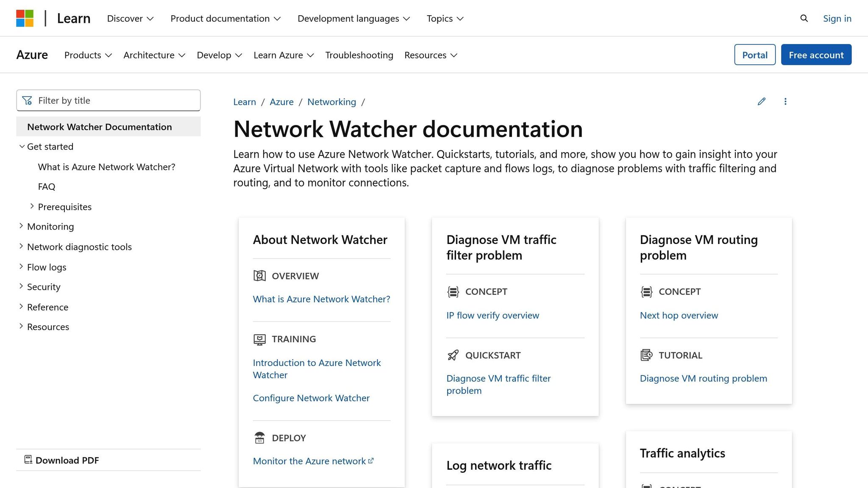The height and width of the screenshot is (488, 868).
Task: Expand the Flow logs section
Action: 21,266
